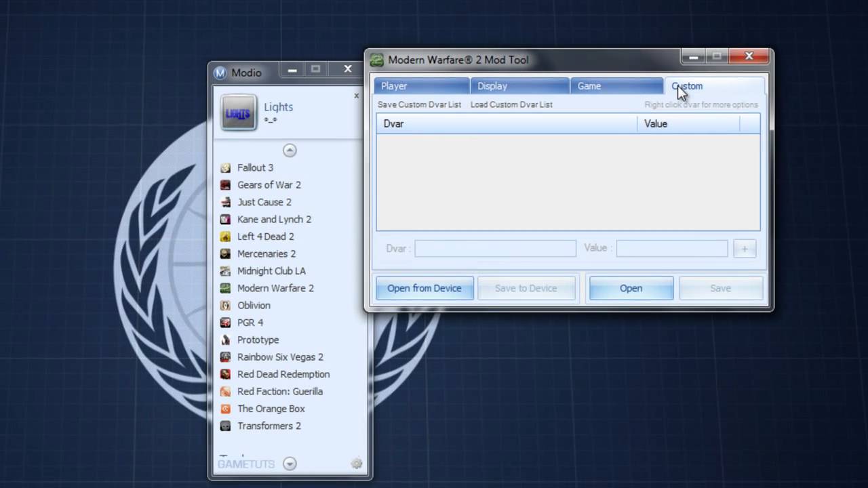The image size is (868, 488).
Task: Close the Modern Warfare 2 Mod Tool
Action: [749, 56]
